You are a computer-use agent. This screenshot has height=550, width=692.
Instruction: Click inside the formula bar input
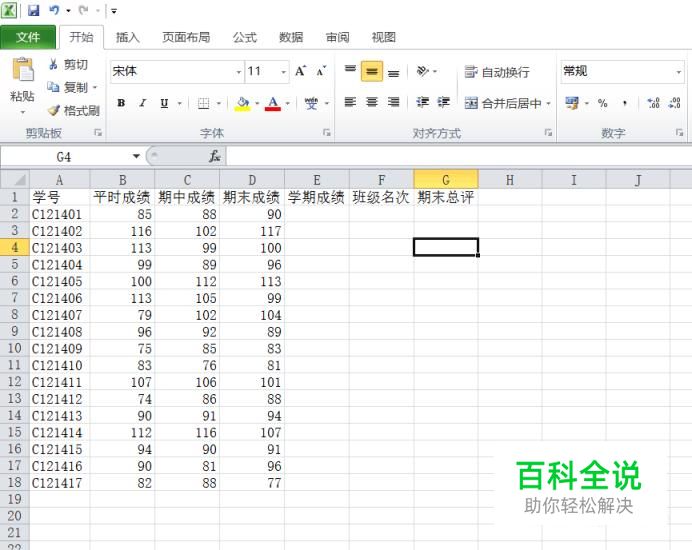tap(459, 156)
